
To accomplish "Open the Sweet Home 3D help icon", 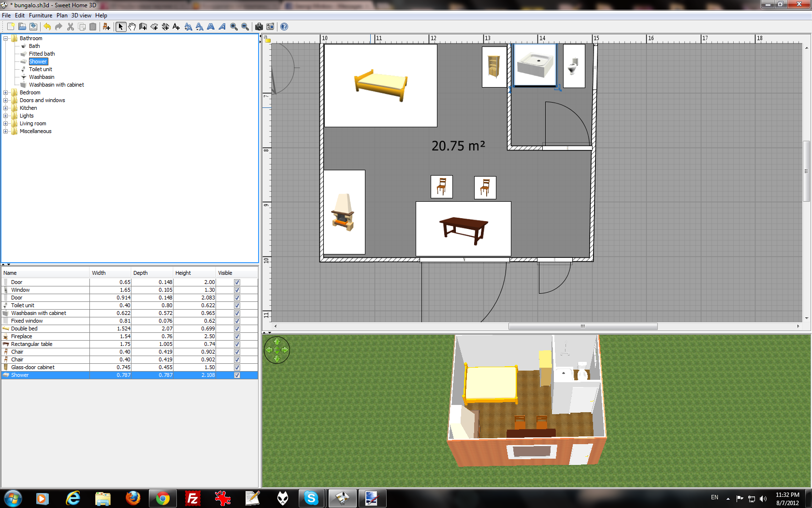I will pyautogui.click(x=284, y=27).
